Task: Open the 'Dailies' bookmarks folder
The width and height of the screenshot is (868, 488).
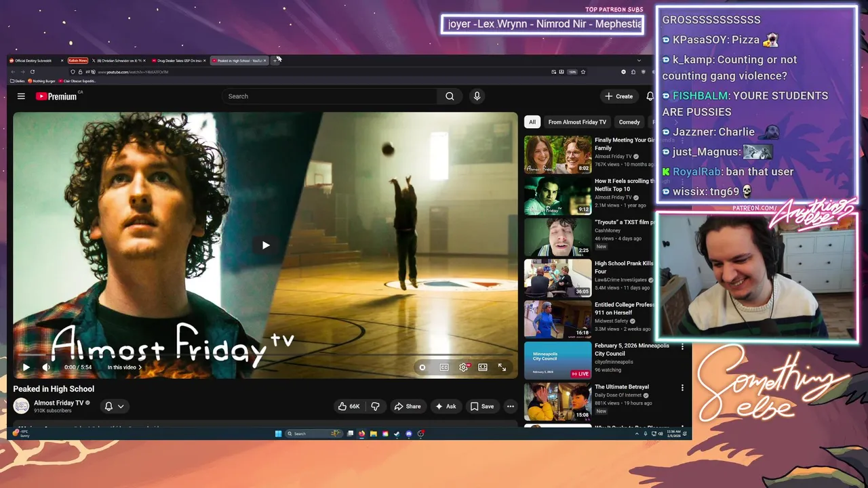Action: point(17,81)
